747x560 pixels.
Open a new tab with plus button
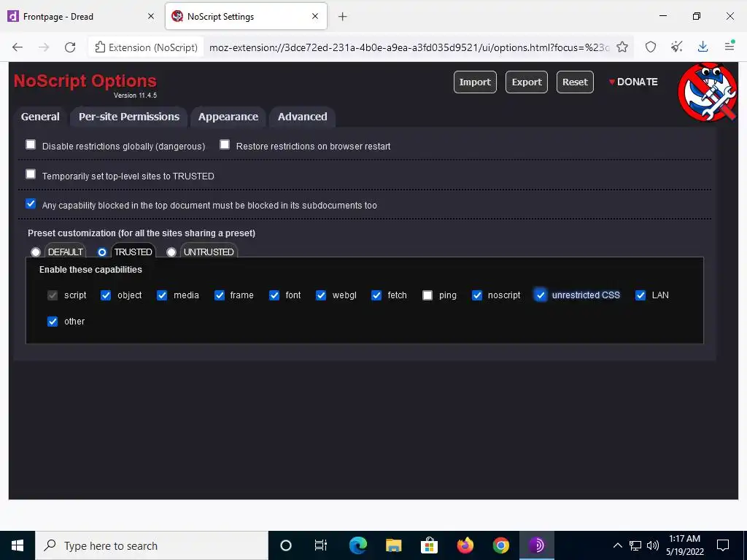(x=343, y=17)
